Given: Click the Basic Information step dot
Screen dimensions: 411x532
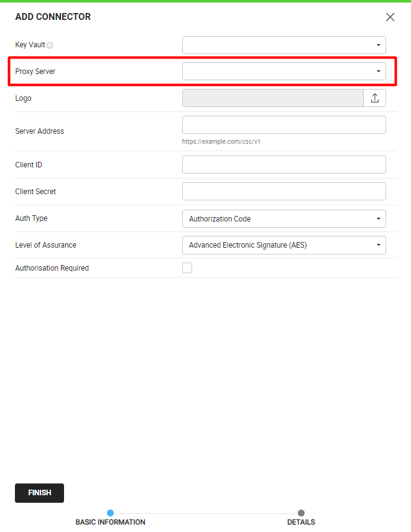Looking at the screenshot, I should pos(110,513).
